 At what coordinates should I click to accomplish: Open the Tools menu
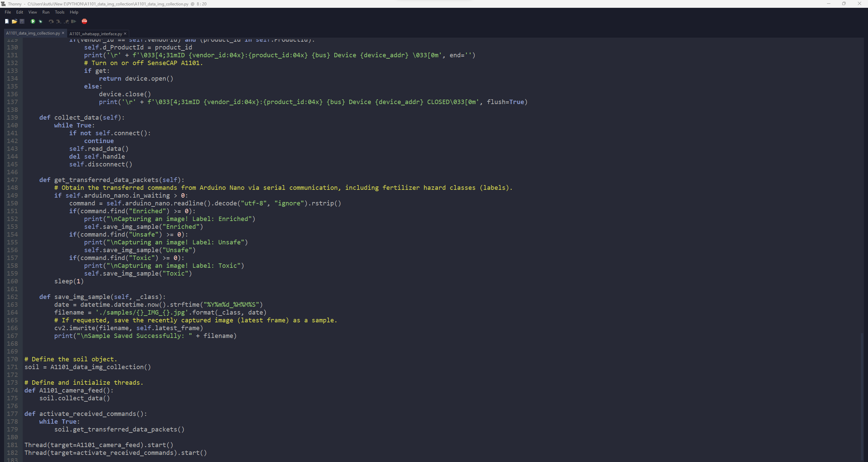point(60,12)
